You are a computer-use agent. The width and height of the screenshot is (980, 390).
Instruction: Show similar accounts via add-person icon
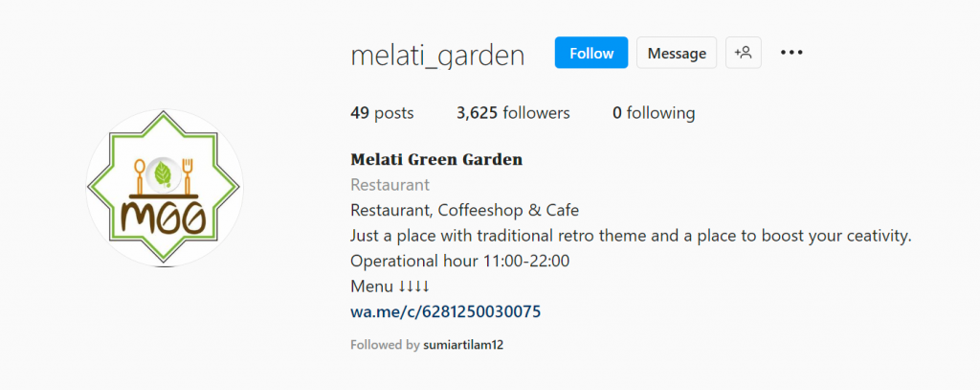[743, 53]
